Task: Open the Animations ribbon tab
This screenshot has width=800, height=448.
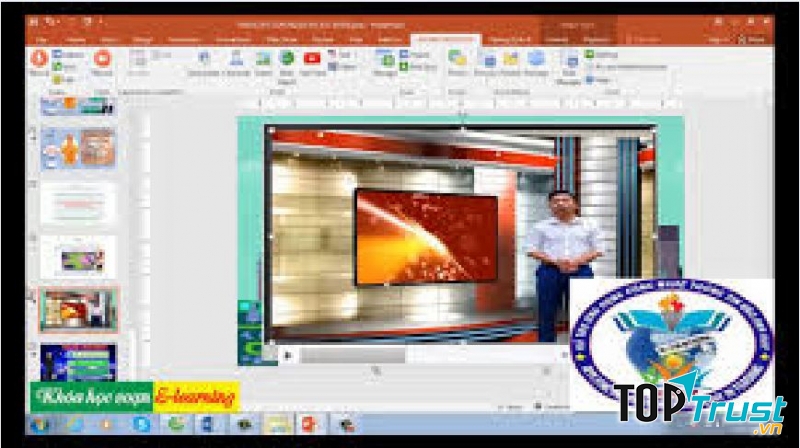Action: [x=233, y=39]
